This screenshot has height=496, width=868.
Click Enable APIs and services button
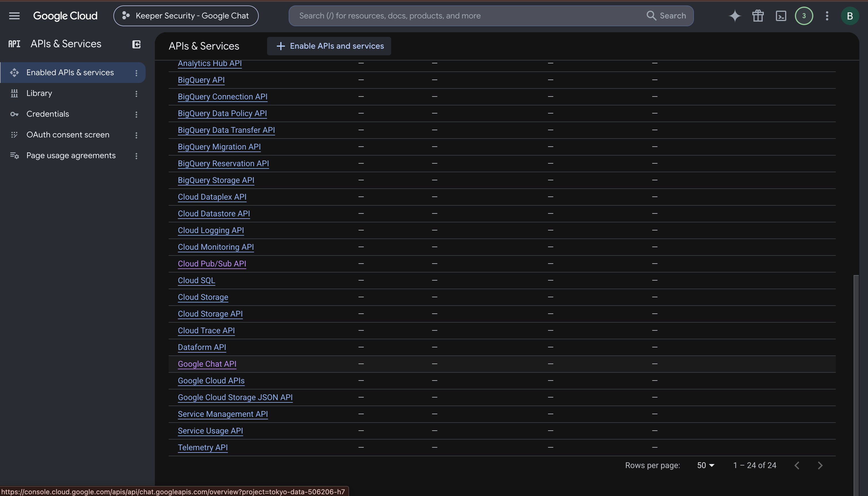pos(329,46)
